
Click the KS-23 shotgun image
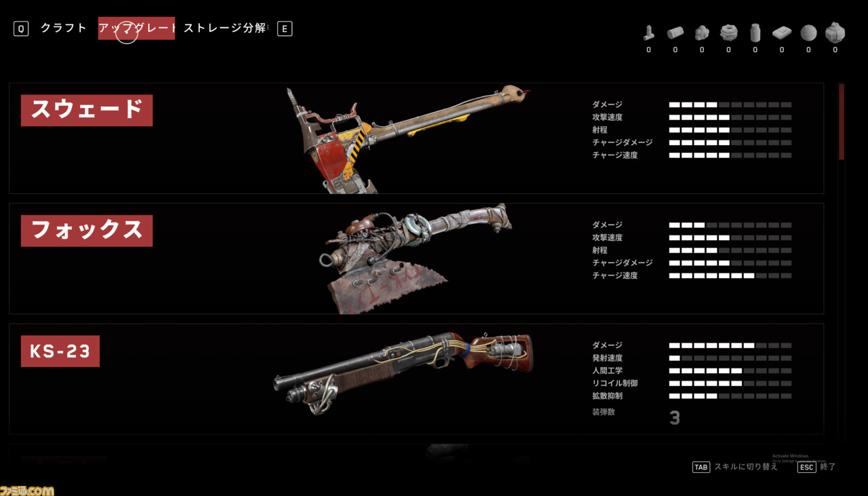[403, 372]
